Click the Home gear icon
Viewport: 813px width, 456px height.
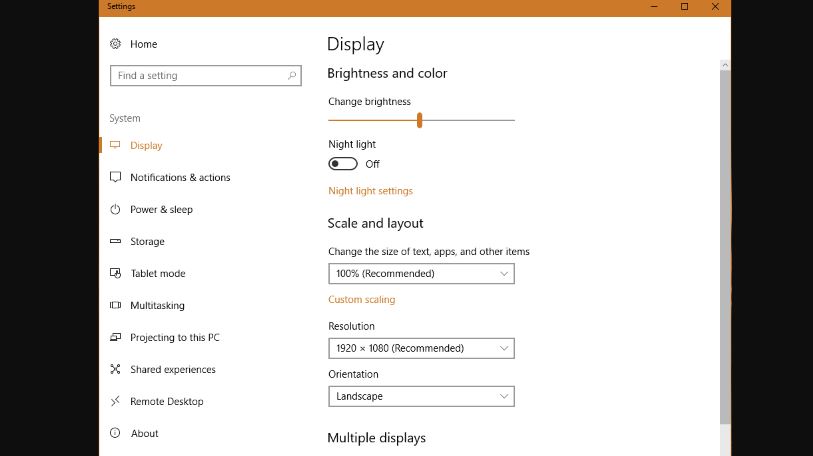click(x=115, y=44)
